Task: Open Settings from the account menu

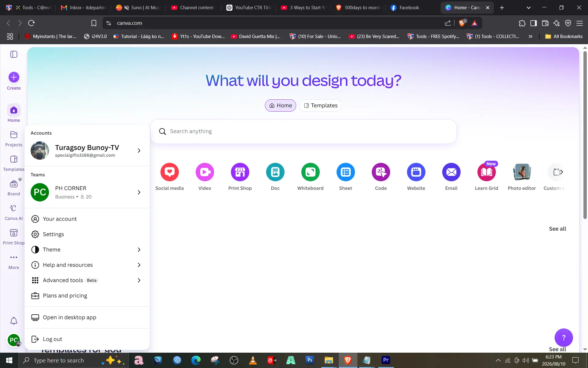Action: (87, 234)
